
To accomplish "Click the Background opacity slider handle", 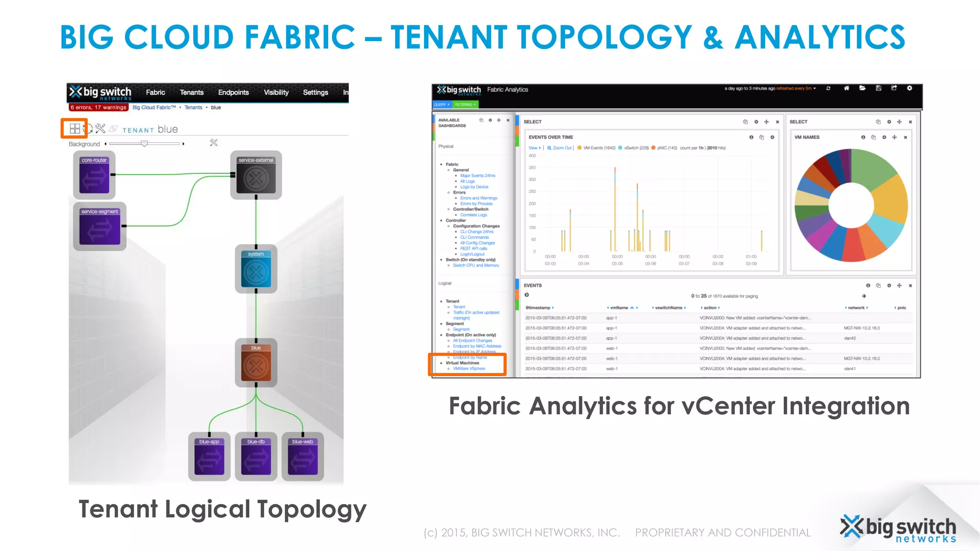I will click(x=144, y=143).
